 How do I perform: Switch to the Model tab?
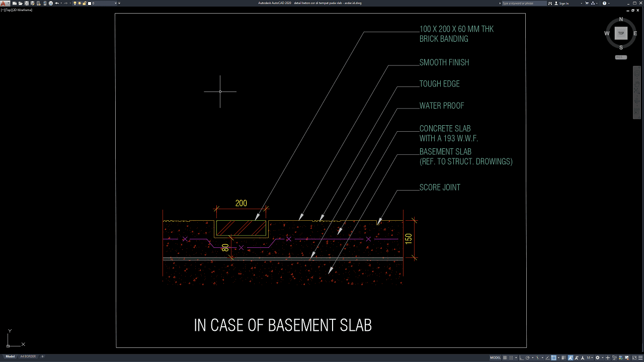(10, 356)
